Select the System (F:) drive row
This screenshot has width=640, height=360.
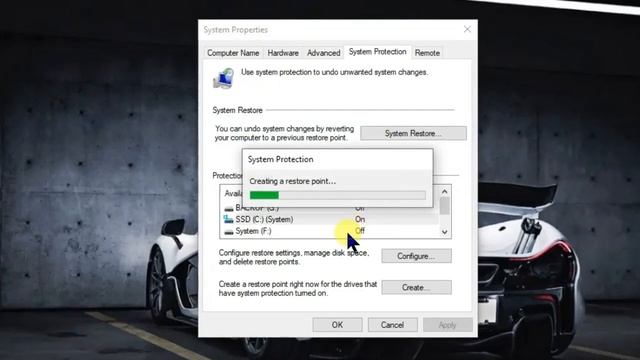(330, 231)
